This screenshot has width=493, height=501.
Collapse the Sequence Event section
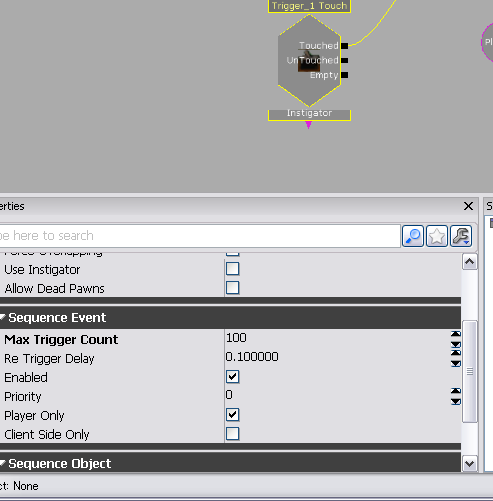click(3, 317)
